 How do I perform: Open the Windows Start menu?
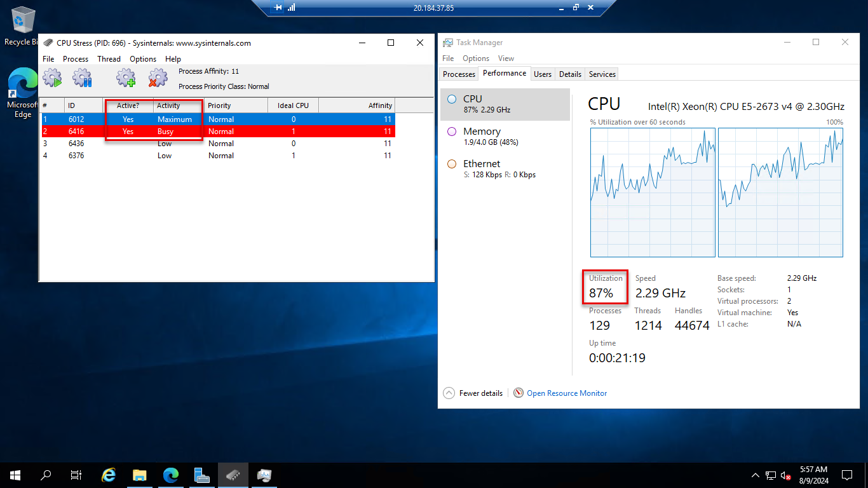[15, 475]
